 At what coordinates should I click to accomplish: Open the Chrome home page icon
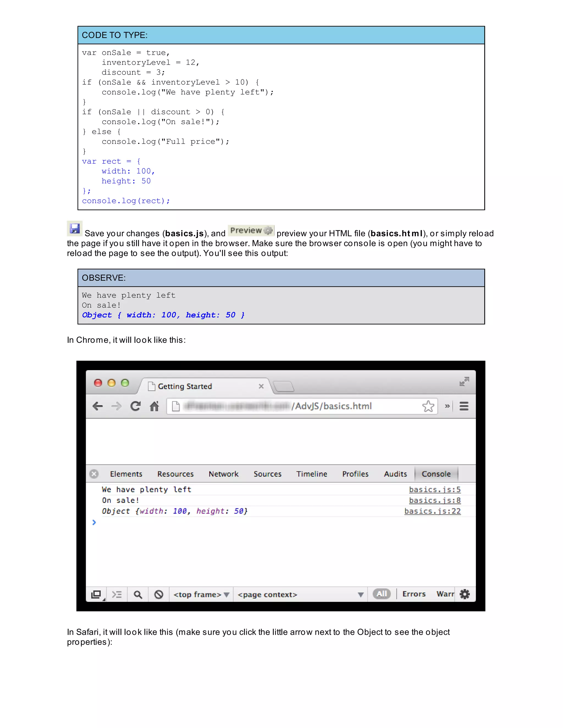154,406
